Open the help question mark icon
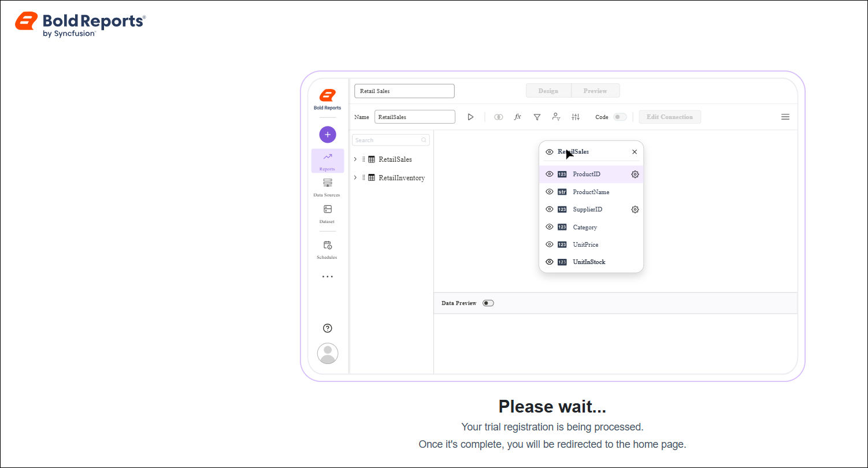Viewport: 868px width, 468px height. [328, 328]
